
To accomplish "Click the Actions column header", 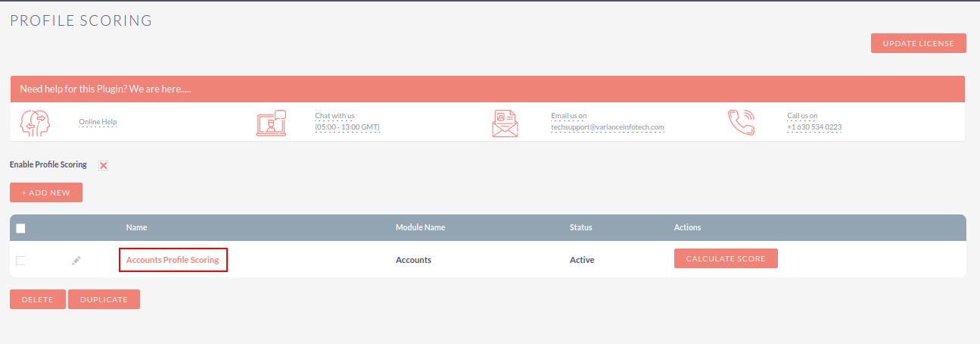I will tap(688, 227).
